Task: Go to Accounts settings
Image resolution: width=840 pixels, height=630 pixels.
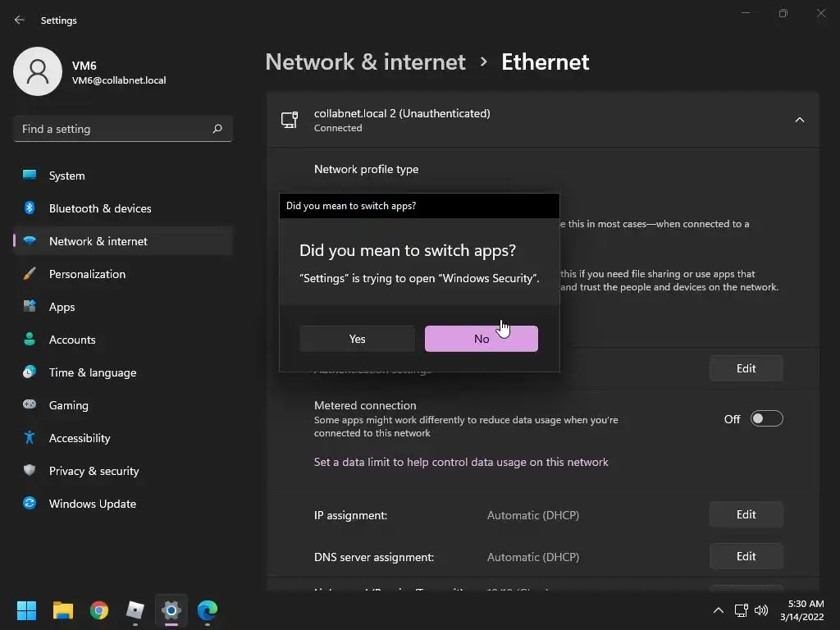Action: click(x=72, y=340)
